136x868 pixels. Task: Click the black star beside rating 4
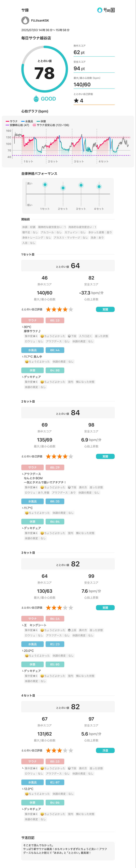pos(76,100)
